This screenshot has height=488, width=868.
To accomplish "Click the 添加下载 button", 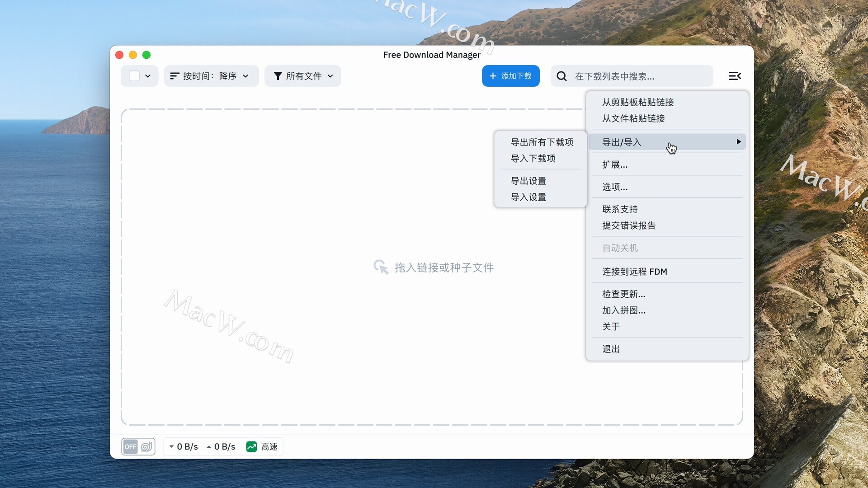I will [510, 76].
